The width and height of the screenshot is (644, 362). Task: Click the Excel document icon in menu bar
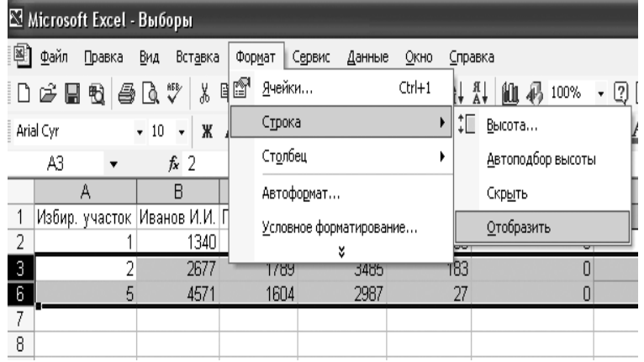(x=22, y=56)
